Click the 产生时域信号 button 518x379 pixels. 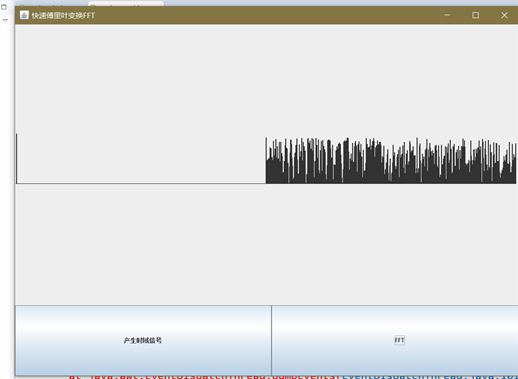pyautogui.click(x=143, y=340)
